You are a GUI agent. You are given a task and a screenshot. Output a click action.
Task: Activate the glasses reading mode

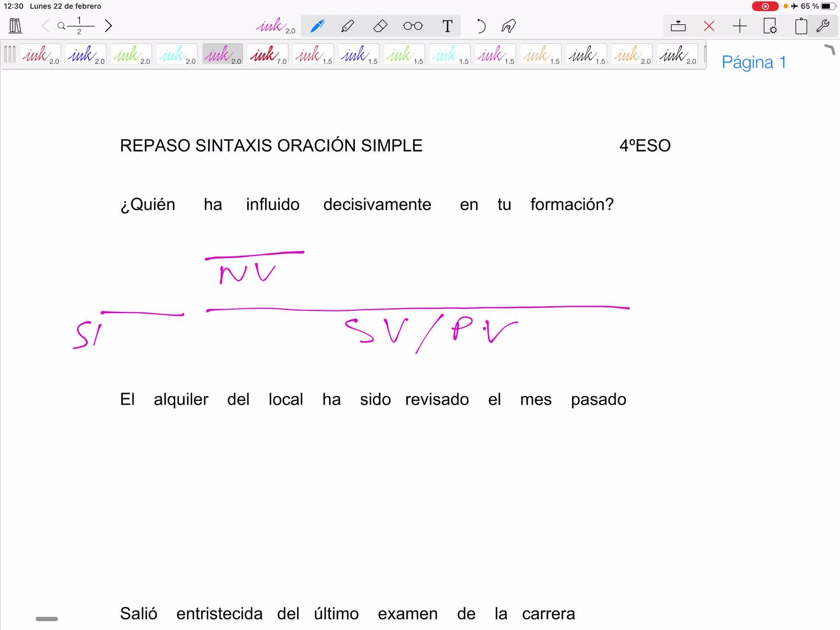(x=413, y=26)
